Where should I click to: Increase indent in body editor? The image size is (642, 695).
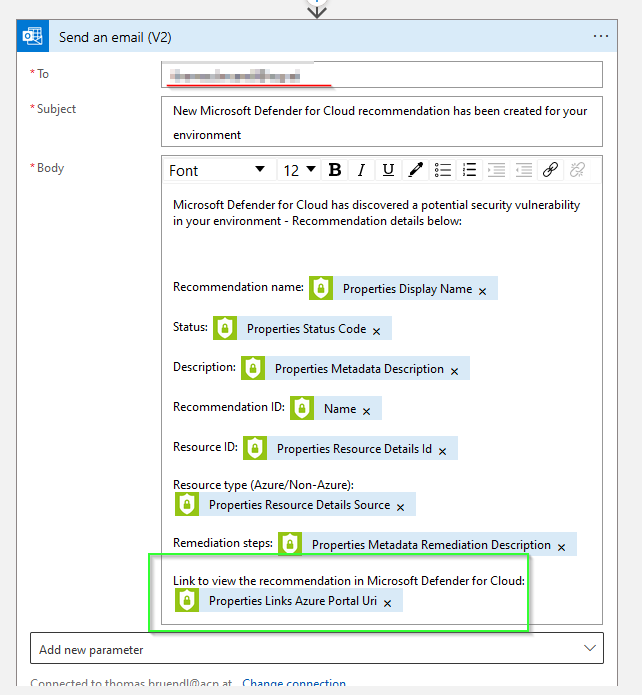point(496,170)
